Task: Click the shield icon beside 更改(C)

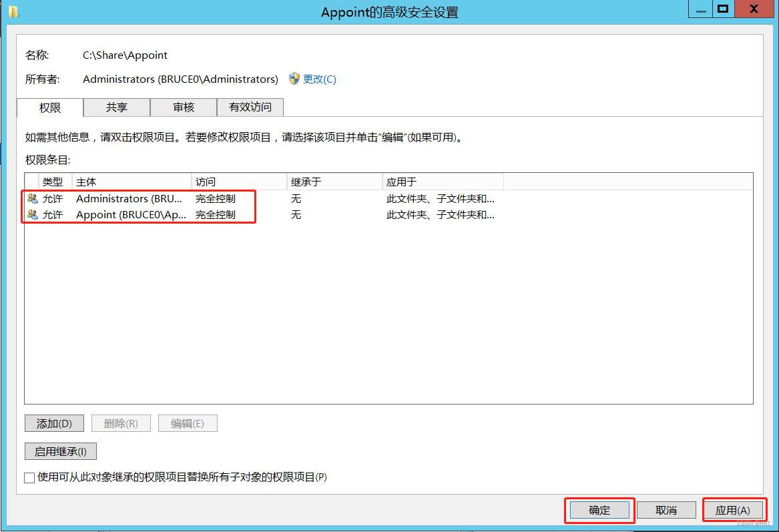Action: pos(294,79)
